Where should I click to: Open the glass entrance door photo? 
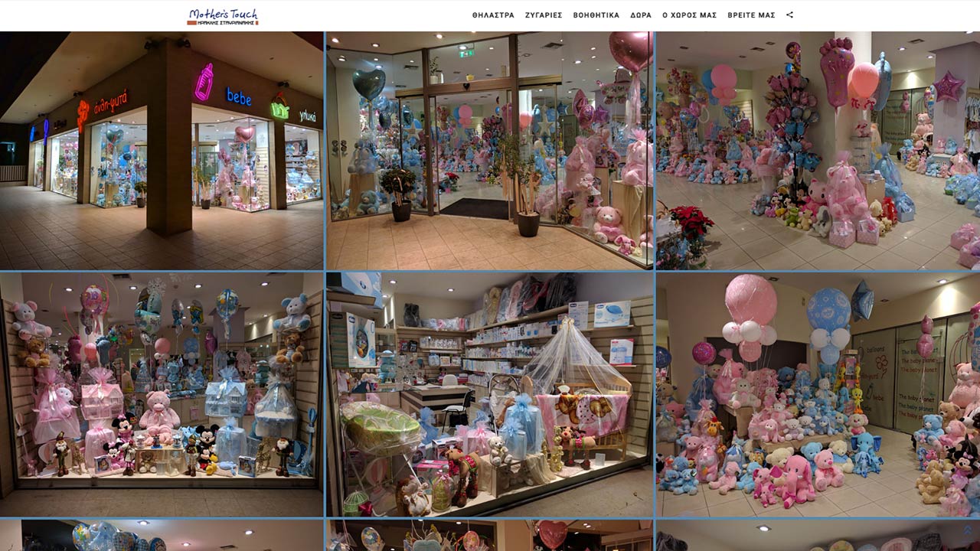pyautogui.click(x=490, y=151)
